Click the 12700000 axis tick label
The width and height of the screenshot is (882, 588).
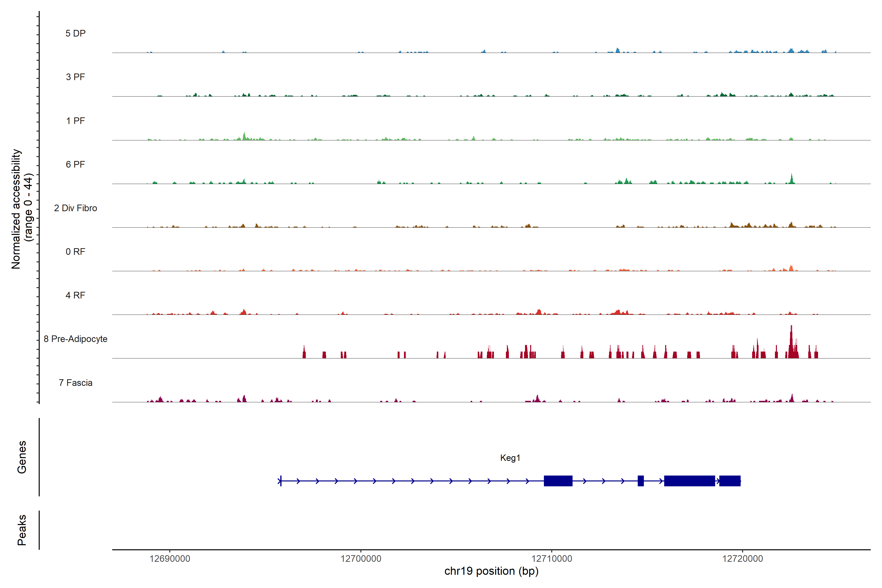(x=361, y=558)
